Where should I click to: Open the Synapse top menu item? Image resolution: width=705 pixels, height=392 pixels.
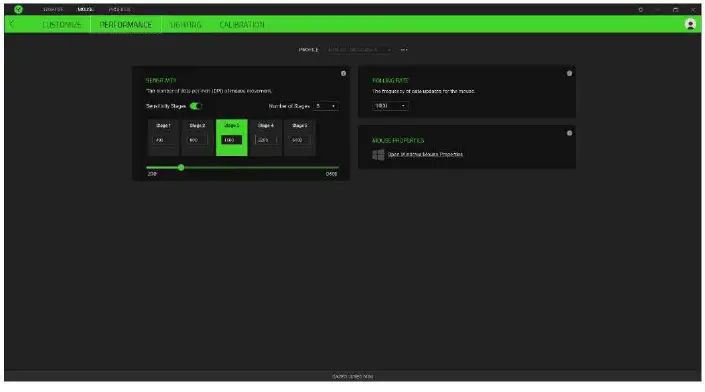pyautogui.click(x=53, y=9)
